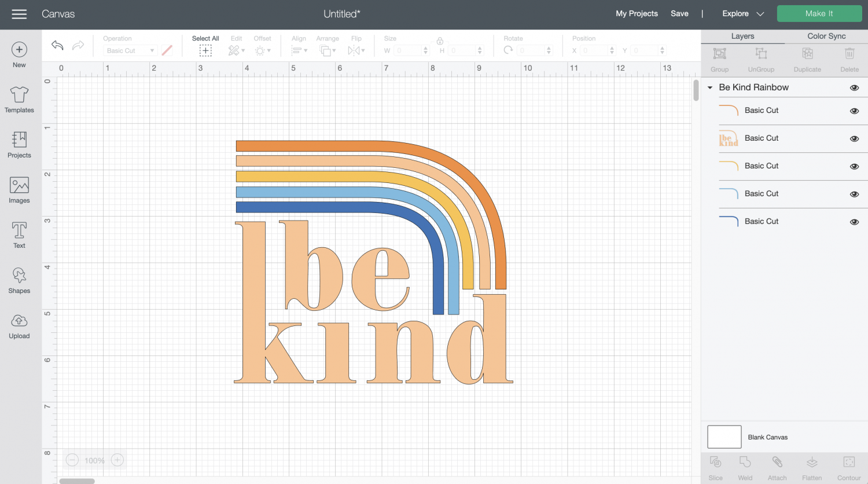The width and height of the screenshot is (868, 484).
Task: Save the project
Action: point(679,14)
